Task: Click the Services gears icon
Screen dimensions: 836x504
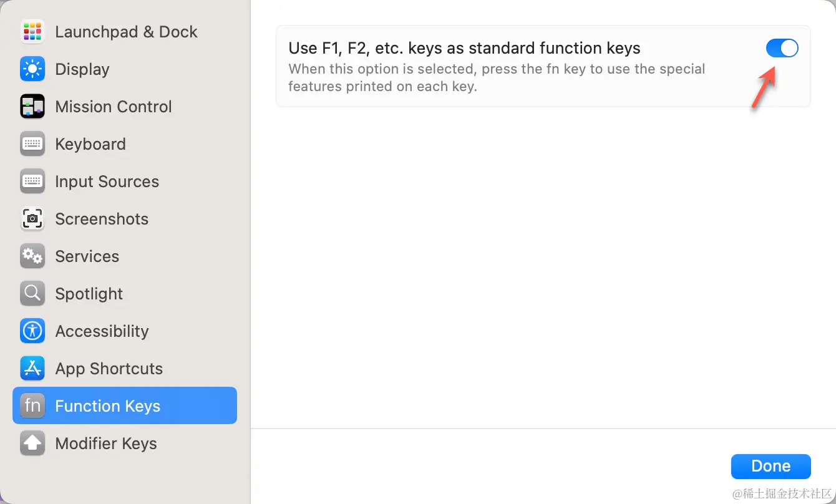Action: (32, 256)
